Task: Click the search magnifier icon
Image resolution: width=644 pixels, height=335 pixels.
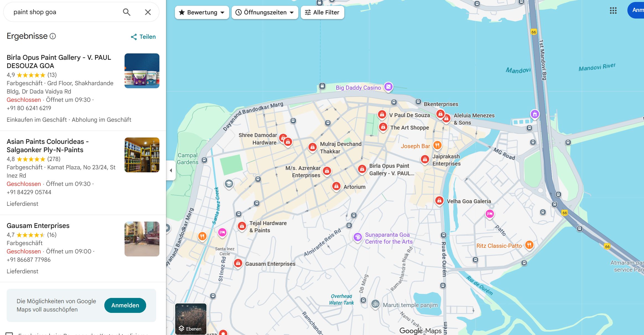Action: coord(126,12)
